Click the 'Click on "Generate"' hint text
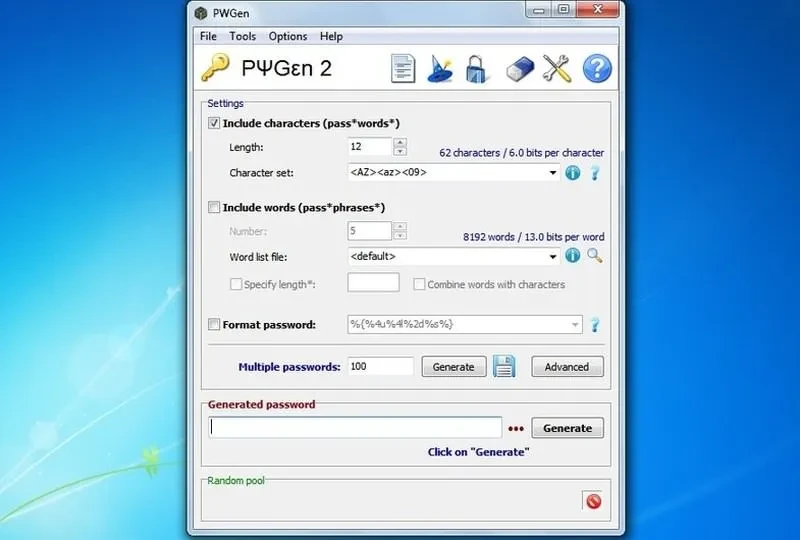This screenshot has height=540, width=800. coord(479,452)
